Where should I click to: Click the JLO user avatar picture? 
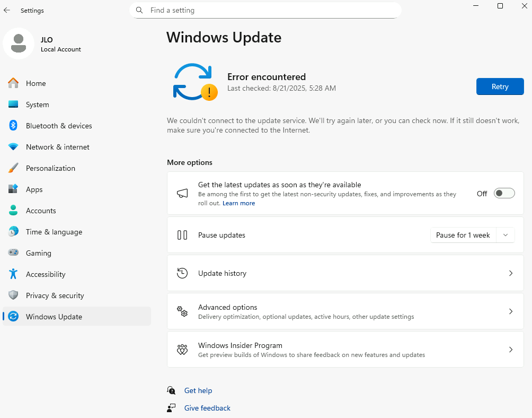click(x=19, y=43)
